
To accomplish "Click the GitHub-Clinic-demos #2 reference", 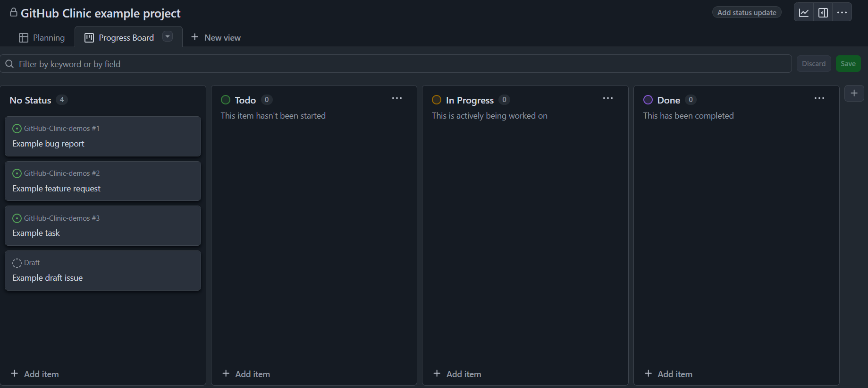I will point(62,173).
